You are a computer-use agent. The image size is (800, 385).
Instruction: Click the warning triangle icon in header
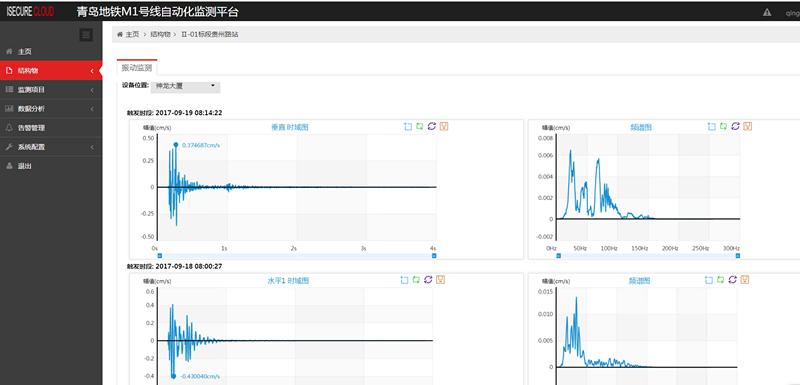coord(767,12)
